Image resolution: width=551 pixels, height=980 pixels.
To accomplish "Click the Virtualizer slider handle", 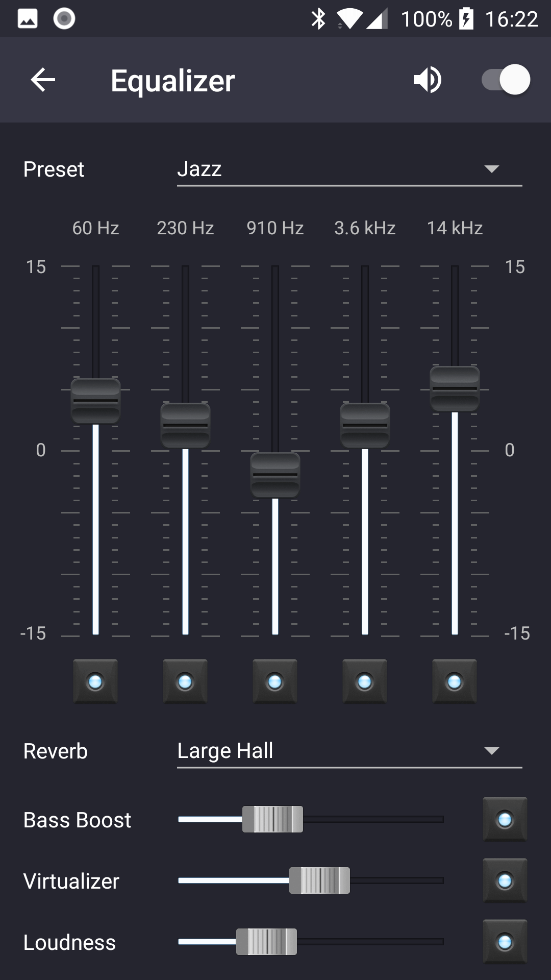I will pos(319,880).
